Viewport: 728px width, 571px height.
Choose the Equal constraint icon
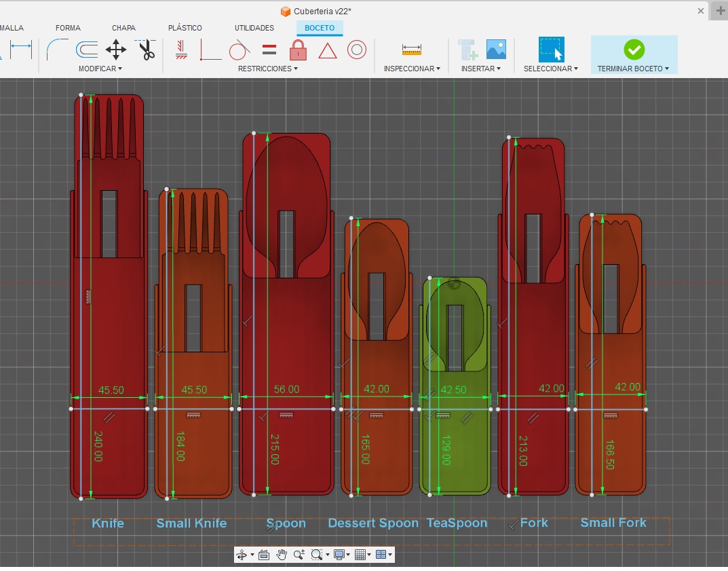tap(269, 50)
